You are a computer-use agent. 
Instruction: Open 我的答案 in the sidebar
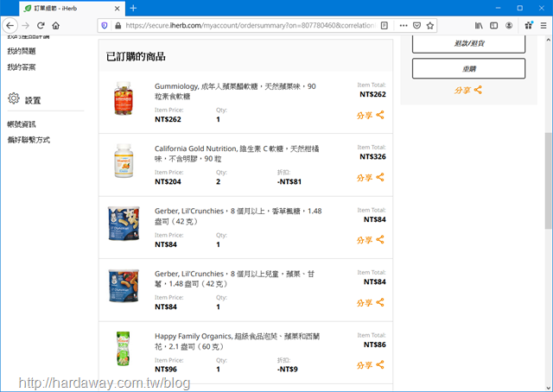[22, 67]
